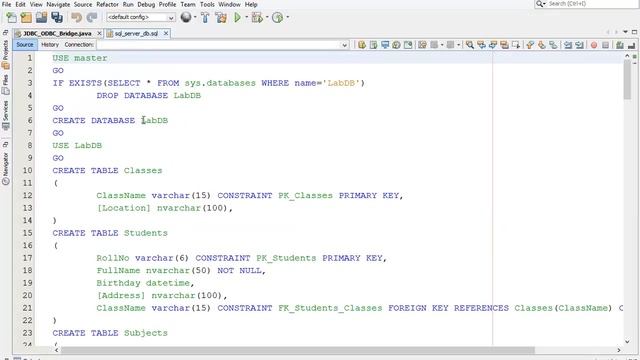640x360 pixels.
Task: Switch to JDBC_ODBC_Bridge.java tab
Action: pyautogui.click(x=58, y=33)
